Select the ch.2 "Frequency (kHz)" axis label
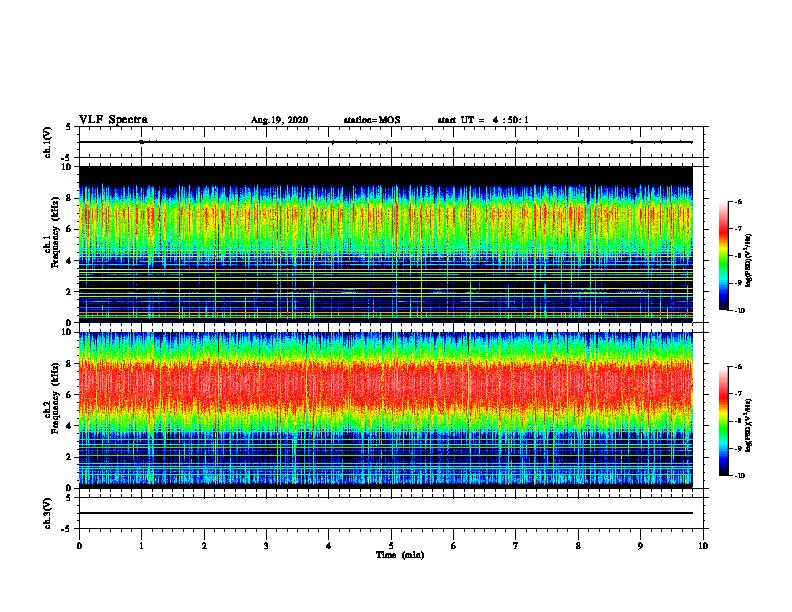 55,398
